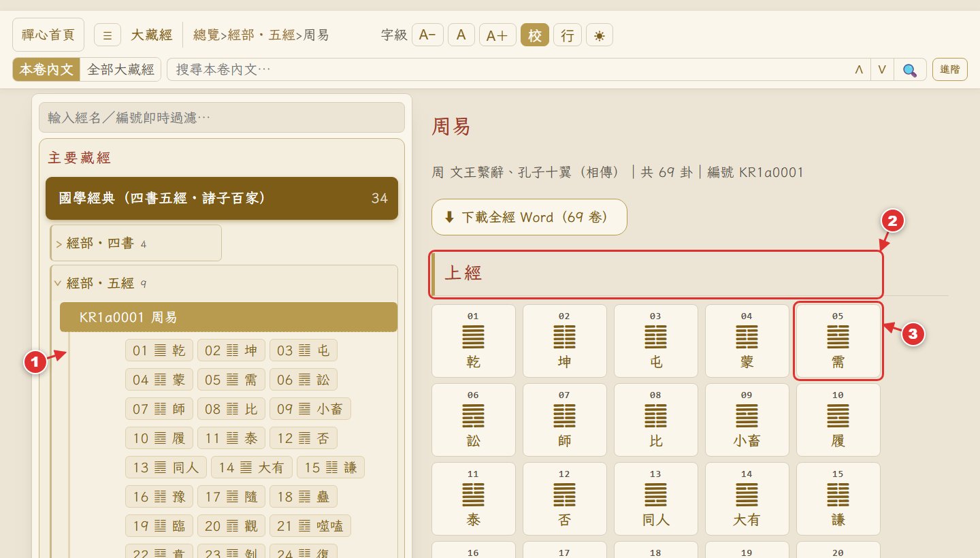Viewport: 980px width, 558px height.
Task: Open hexagram card 01 乾
Action: 474,341
